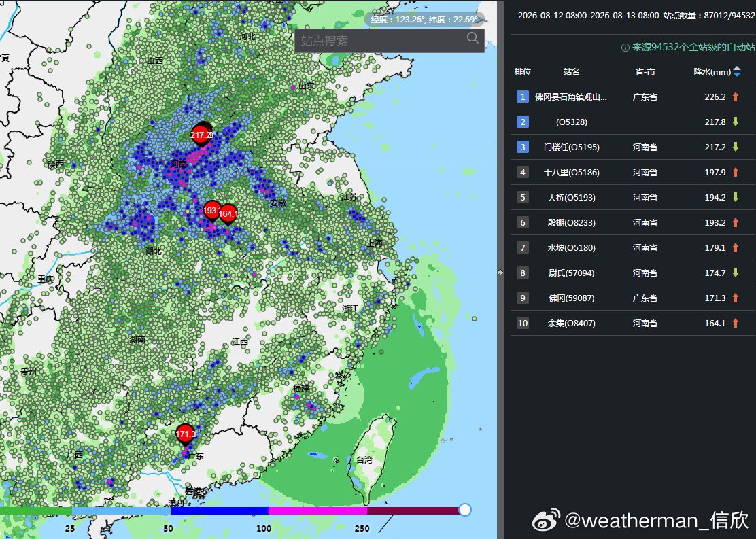Click the rank badge number 1
756x539 pixels.
(523, 97)
